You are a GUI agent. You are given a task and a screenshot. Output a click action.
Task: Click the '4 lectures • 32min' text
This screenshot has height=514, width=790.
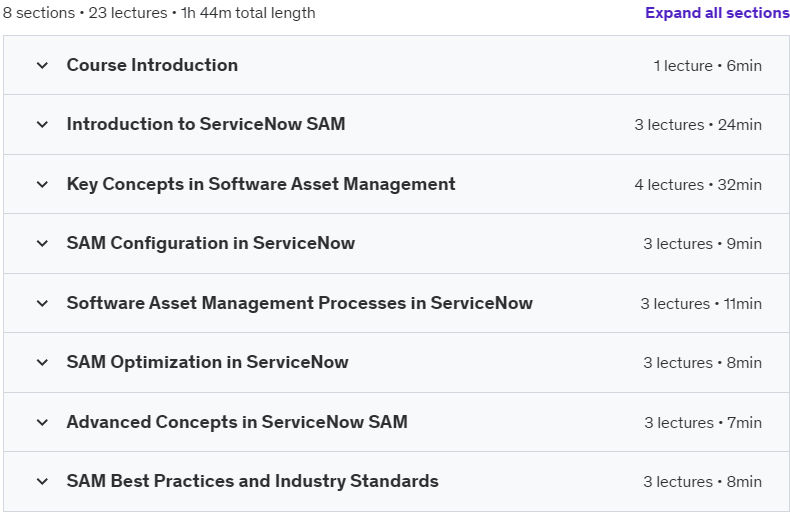click(698, 185)
